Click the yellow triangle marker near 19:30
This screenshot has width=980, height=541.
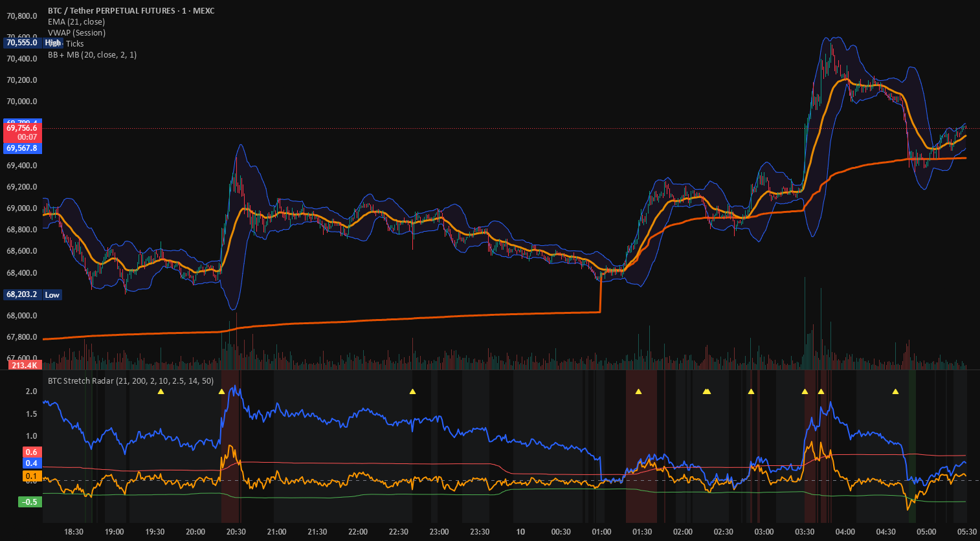click(x=161, y=392)
